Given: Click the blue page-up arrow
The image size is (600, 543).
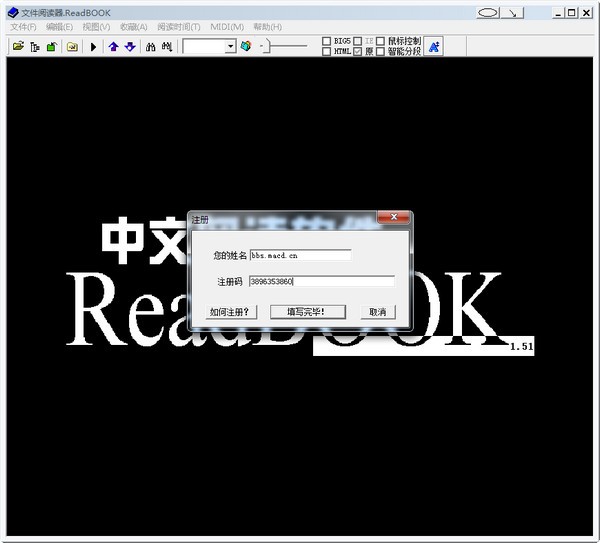Looking at the screenshot, I should click(x=113, y=47).
